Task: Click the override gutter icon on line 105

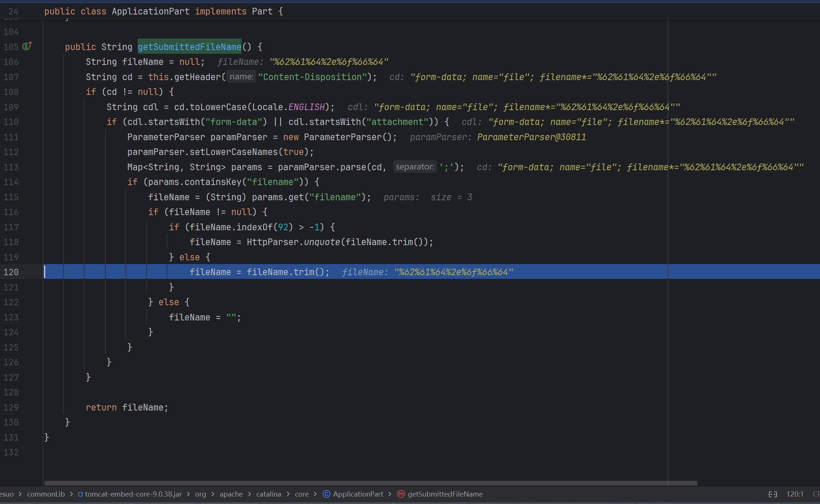Action: click(27, 46)
